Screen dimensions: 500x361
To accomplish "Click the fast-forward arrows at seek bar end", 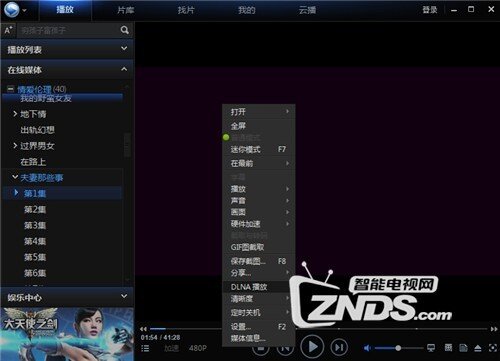I will point(494,329).
